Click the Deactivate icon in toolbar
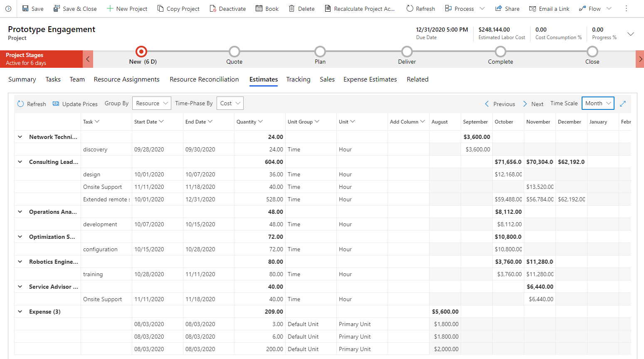Screen dimensions: 644x359 click(213, 9)
